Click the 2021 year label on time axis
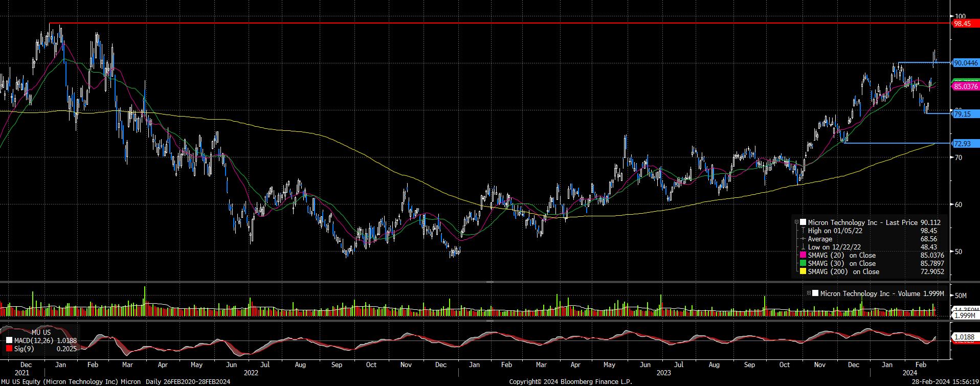Viewport: 980px width, 386px height. pyautogui.click(x=22, y=373)
